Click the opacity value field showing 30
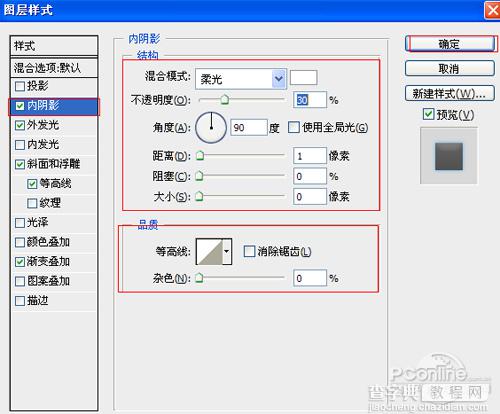Screen dimensions: 500x414 (310, 100)
